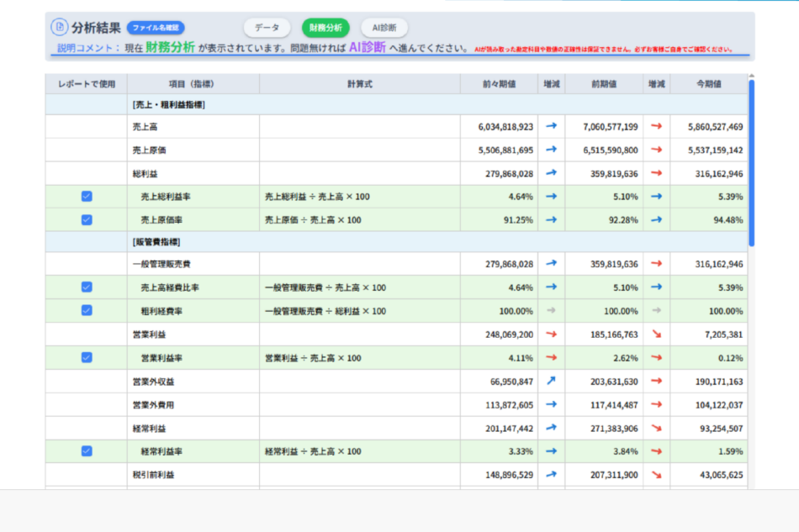Click the 経常利益 red downward arrow
The image size is (799, 532).
coord(656,428)
